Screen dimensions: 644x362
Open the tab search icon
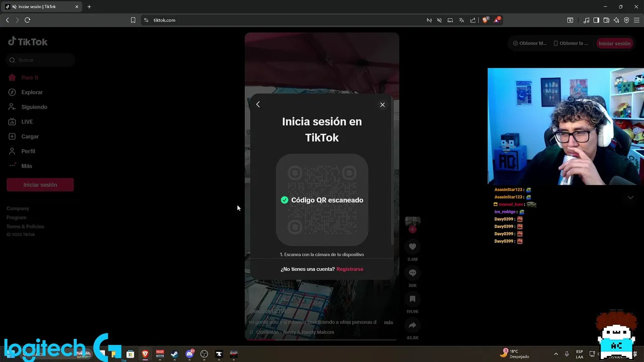click(x=570, y=20)
